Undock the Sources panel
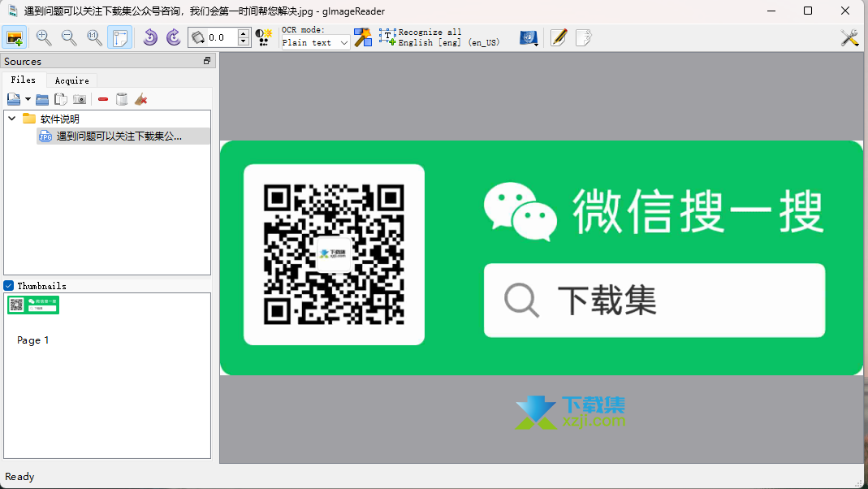868x489 pixels. coord(207,61)
